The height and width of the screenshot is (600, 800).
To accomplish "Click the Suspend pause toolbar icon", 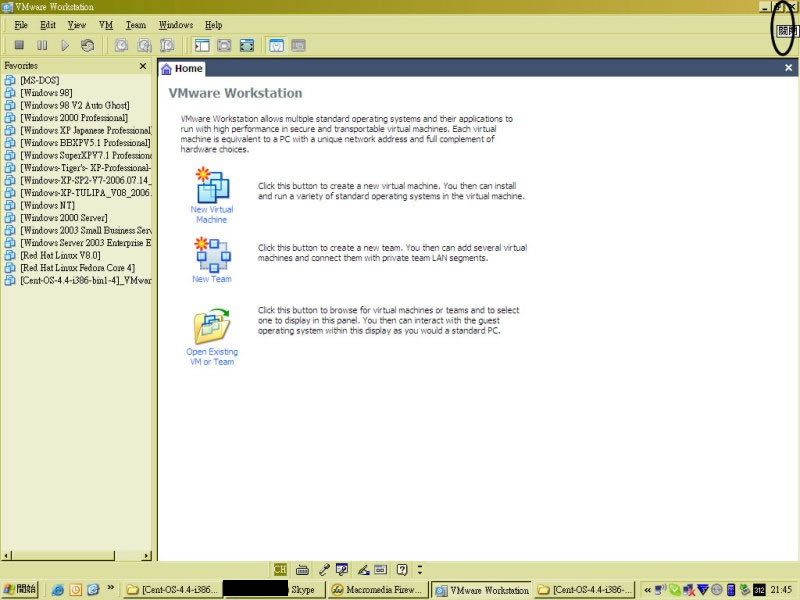I will pos(42,45).
